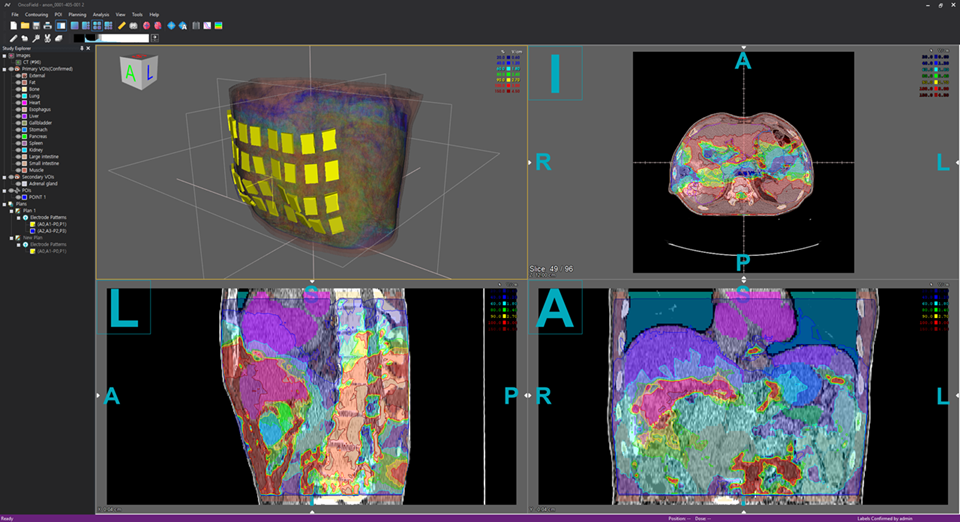Open the Tools menu
Screen dimensions: 960x522
(x=137, y=15)
